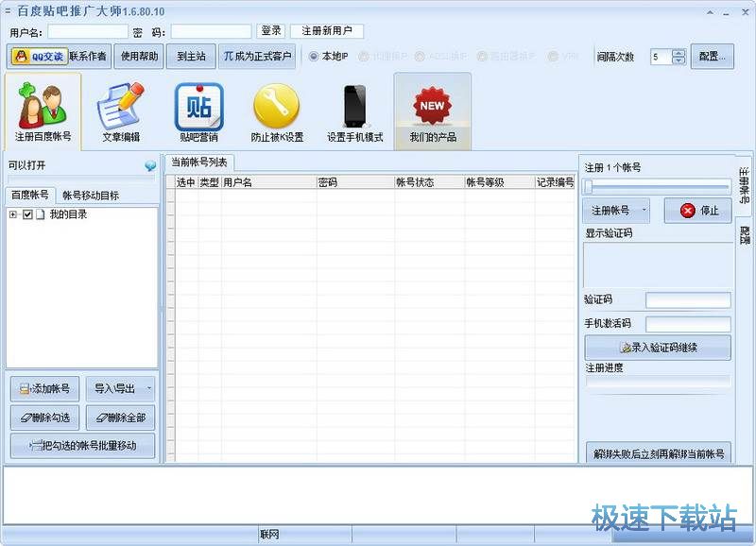The width and height of the screenshot is (756, 546).
Task: Click the red 停止 stop button
Action: point(697,211)
